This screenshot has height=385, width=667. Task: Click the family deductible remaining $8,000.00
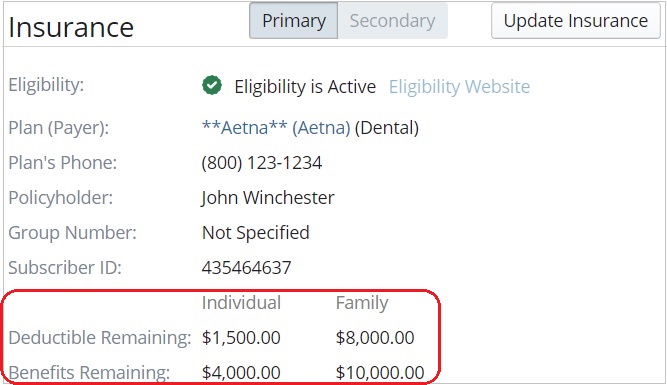click(375, 338)
